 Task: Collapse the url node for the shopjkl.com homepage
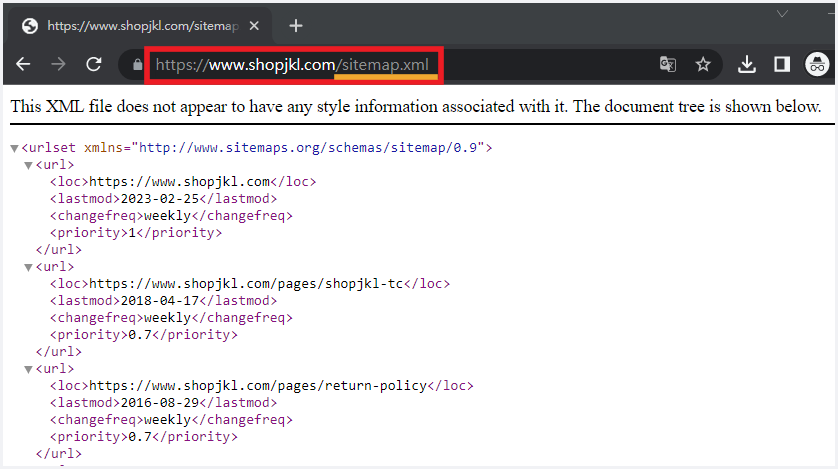(x=28, y=165)
